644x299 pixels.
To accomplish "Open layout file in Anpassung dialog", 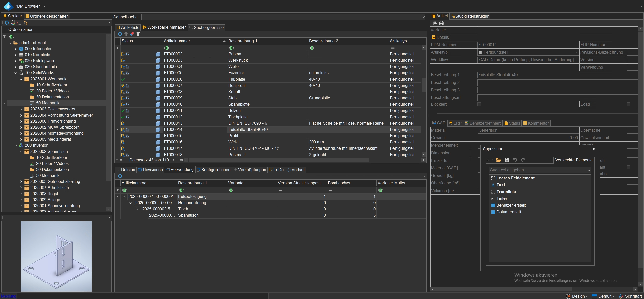I will click(498, 160).
